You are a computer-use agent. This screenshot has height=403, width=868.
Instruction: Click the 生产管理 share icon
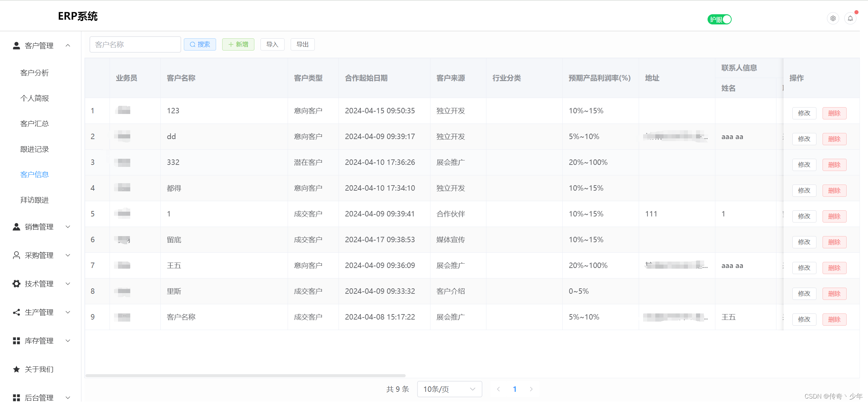coord(16,312)
